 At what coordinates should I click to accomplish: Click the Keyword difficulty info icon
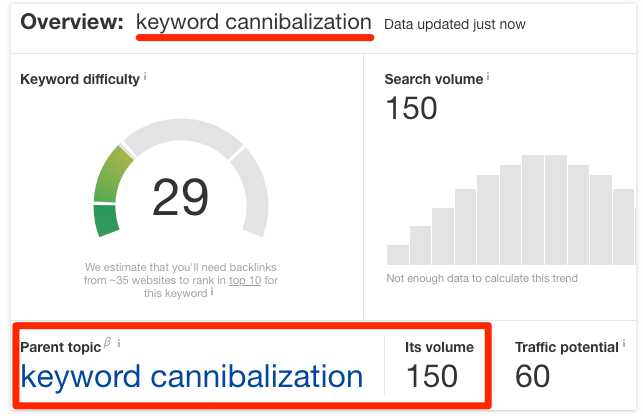[145, 75]
